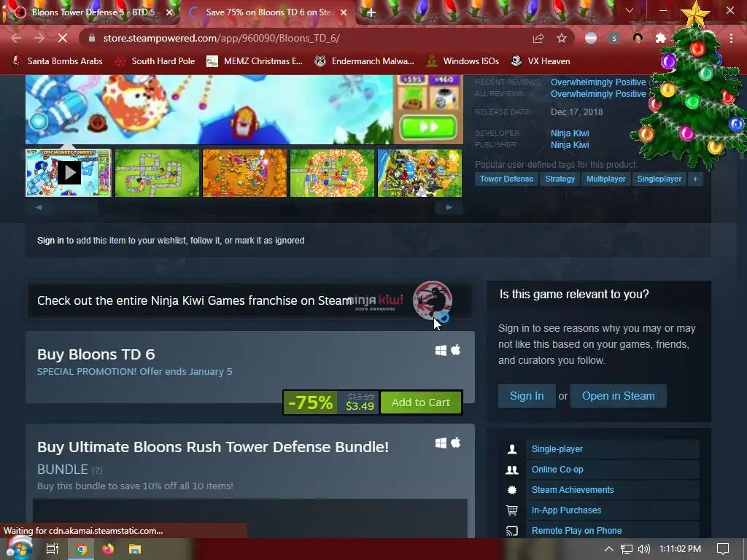Open Remote Play on Phone link
The image size is (747, 560).
pos(576,531)
